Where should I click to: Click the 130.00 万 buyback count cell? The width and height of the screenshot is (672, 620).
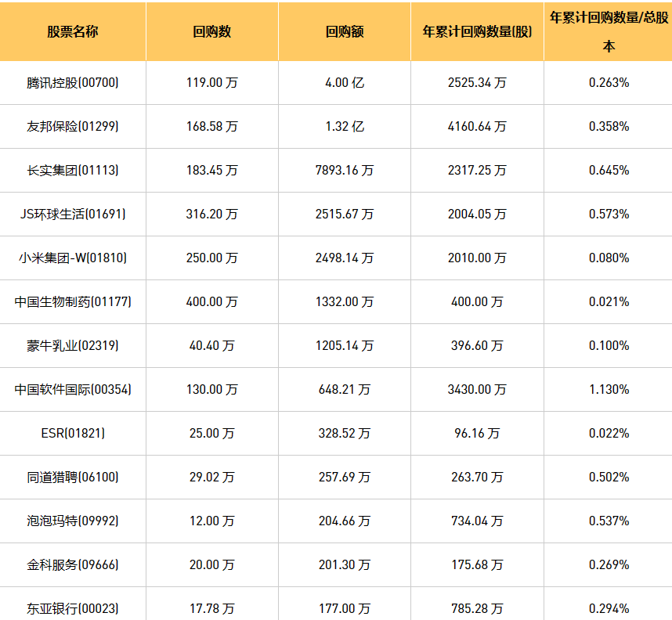tap(211, 389)
